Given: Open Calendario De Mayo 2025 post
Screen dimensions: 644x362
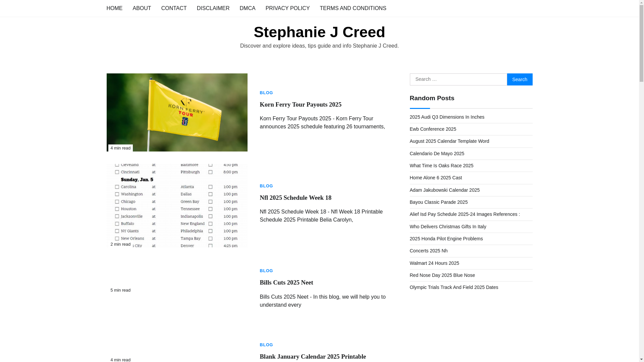Looking at the screenshot, I should (437, 154).
